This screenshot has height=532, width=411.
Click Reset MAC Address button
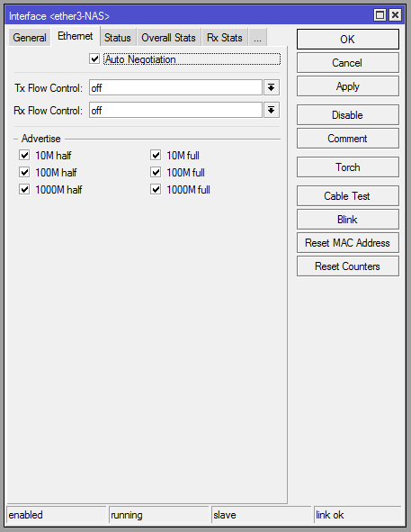coord(348,243)
